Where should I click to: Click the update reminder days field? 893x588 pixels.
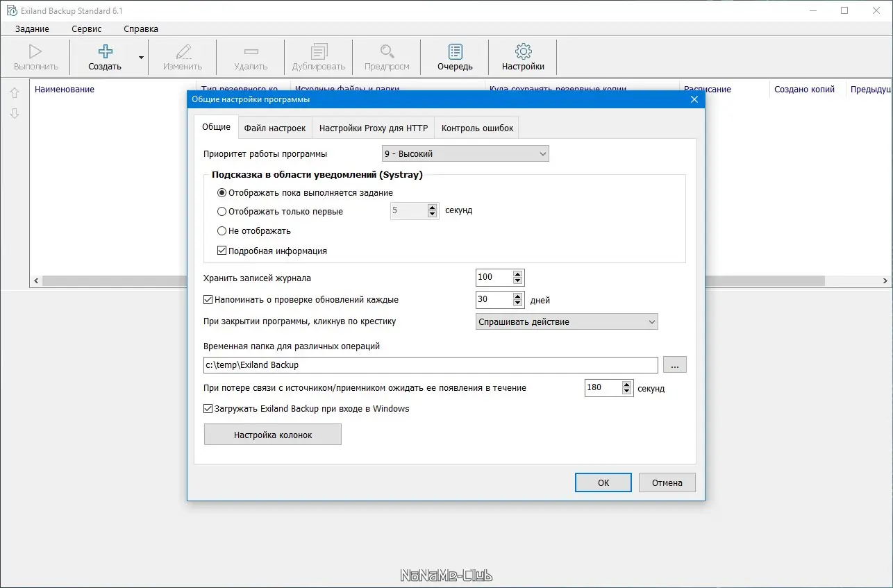(494, 300)
